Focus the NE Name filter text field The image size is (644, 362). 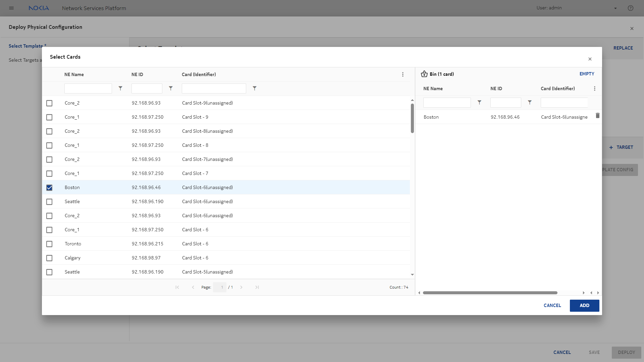[x=88, y=88]
